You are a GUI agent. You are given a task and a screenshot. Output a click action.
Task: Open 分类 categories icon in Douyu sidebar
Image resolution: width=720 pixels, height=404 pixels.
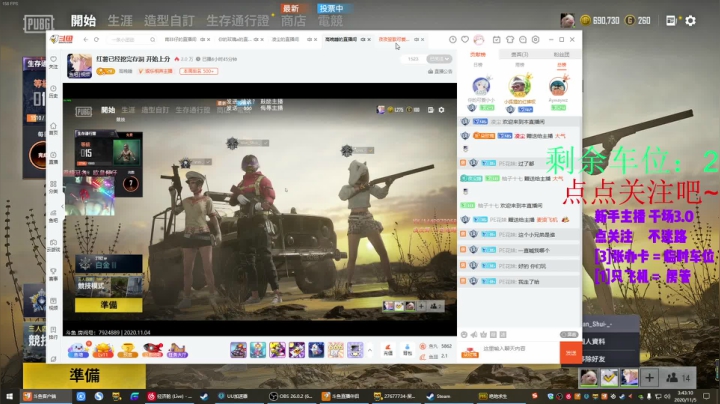(53, 184)
